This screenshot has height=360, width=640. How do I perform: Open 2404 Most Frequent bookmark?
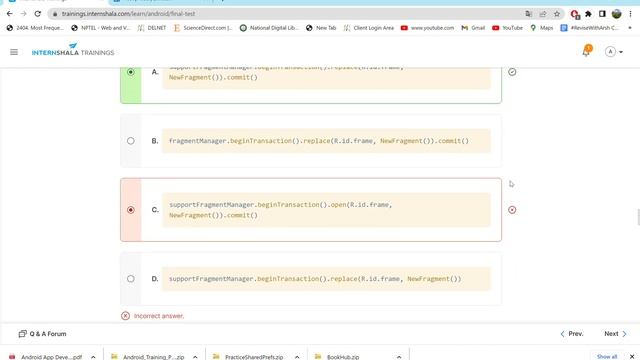[x=35, y=28]
